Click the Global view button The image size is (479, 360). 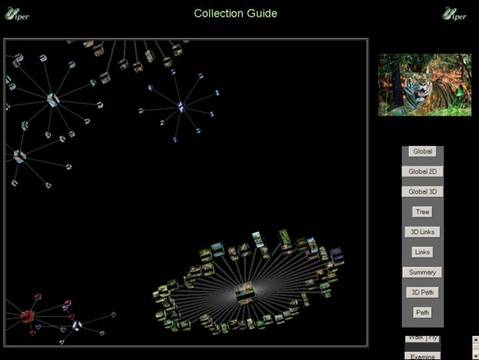[x=422, y=151]
